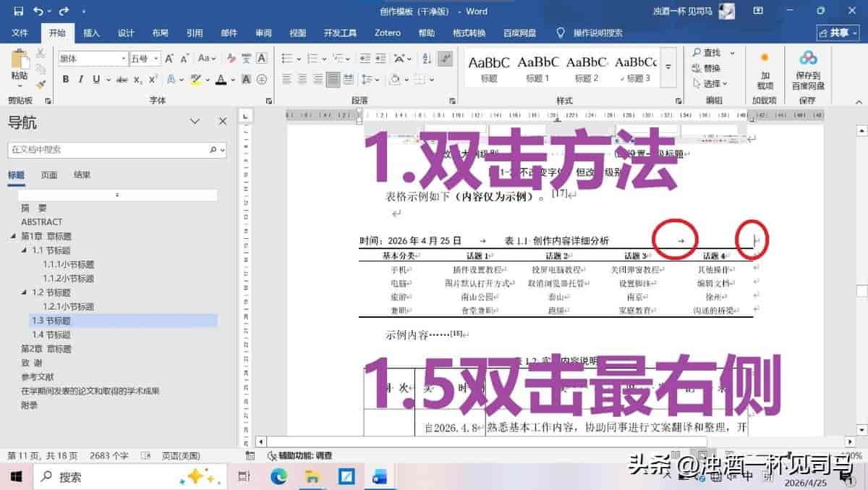Viewport: 868px width, 490px height.
Task: Open the Select dropdown in Editing group
Action: (710, 84)
